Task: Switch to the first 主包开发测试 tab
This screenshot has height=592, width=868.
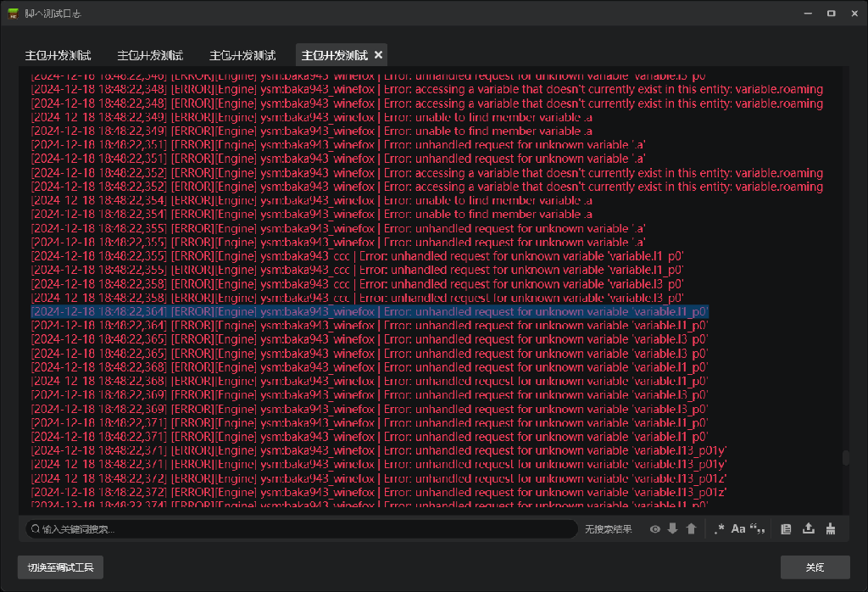Action: (x=58, y=56)
